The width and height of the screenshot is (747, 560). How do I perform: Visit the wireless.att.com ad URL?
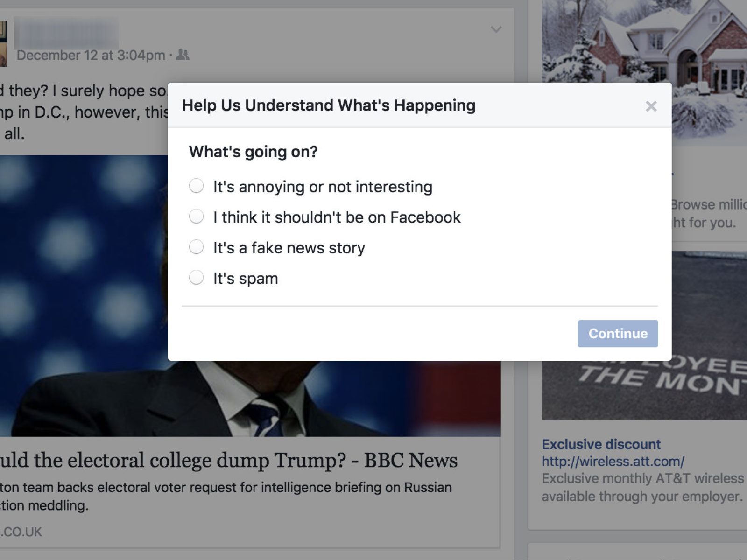click(x=613, y=462)
